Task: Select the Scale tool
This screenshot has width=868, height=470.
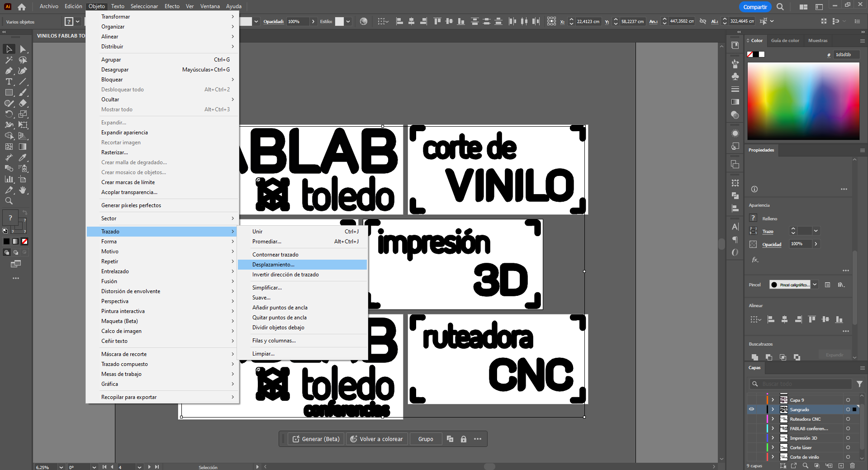Action: (x=23, y=114)
